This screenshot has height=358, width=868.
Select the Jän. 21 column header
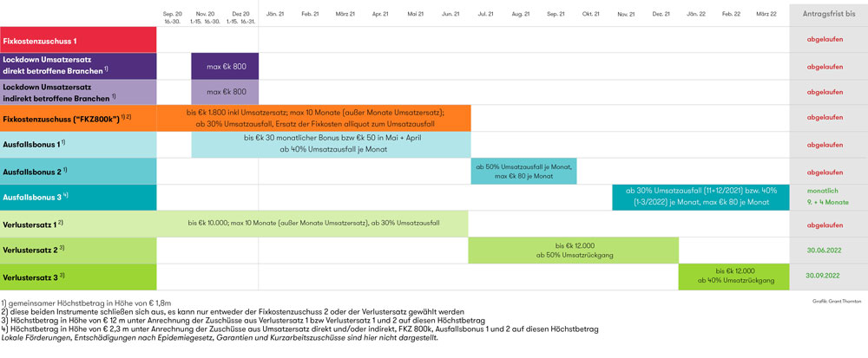tap(276, 15)
